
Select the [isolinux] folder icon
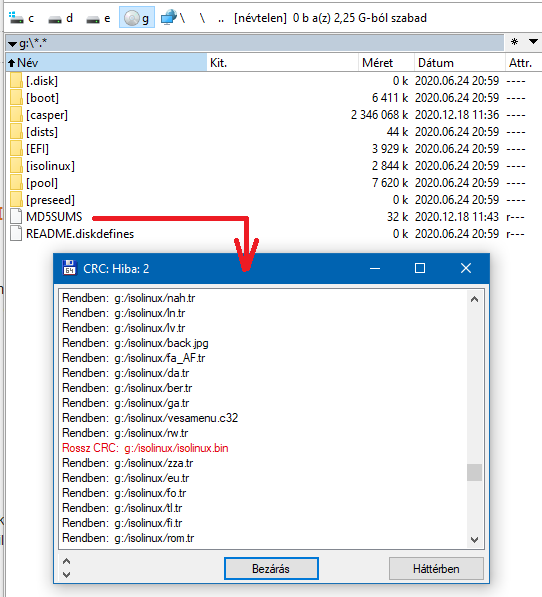16,166
